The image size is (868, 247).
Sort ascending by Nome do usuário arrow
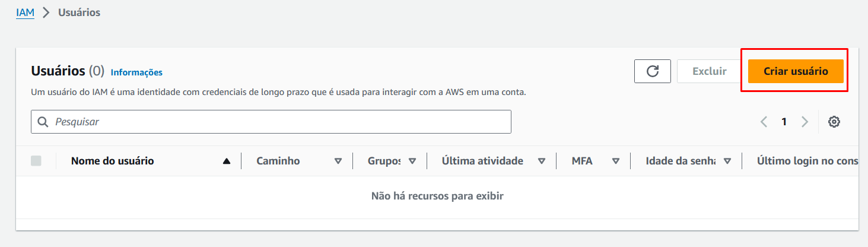(x=227, y=161)
